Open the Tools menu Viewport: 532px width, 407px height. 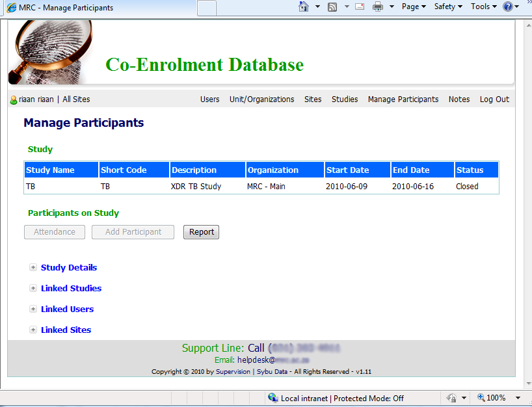[x=483, y=7]
